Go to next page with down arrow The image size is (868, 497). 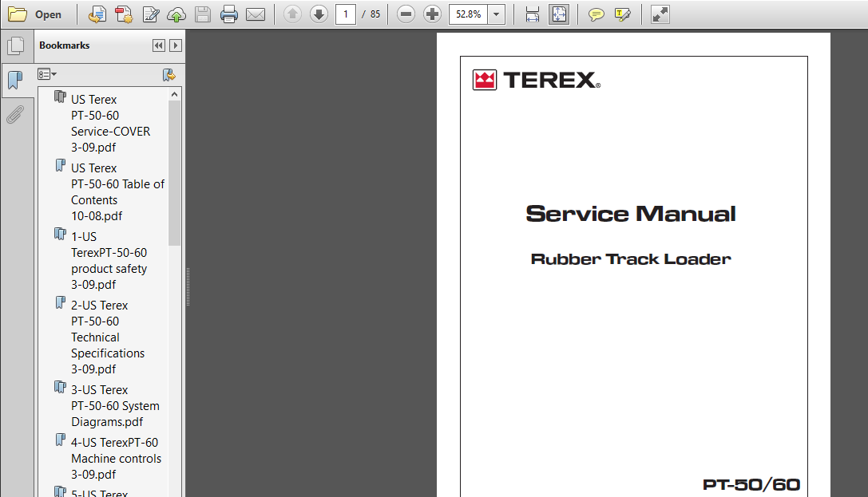[319, 14]
